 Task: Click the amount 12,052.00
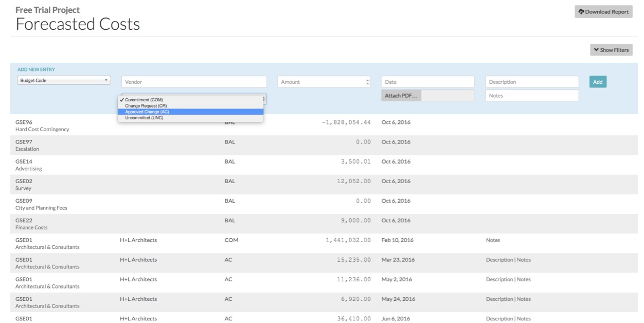(354, 181)
